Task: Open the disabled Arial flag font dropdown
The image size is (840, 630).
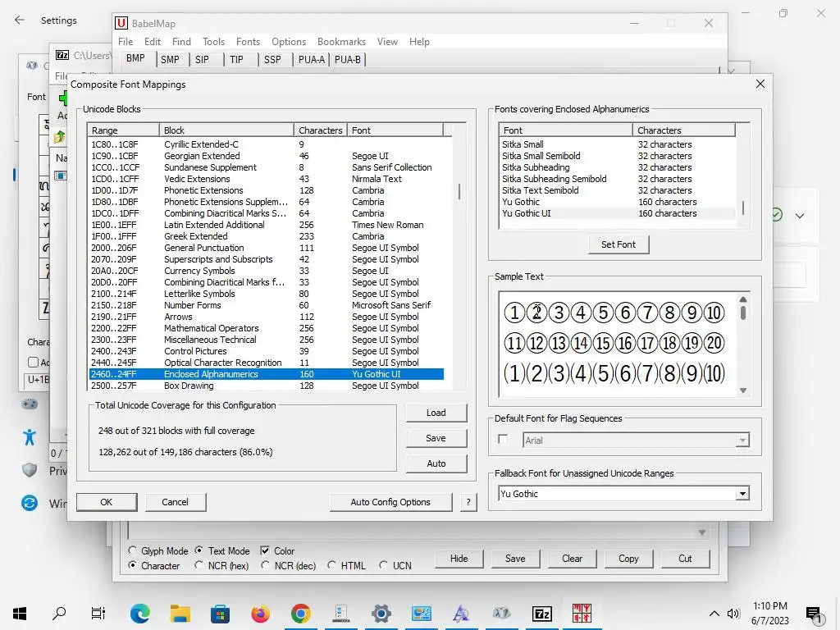Action: tap(742, 441)
